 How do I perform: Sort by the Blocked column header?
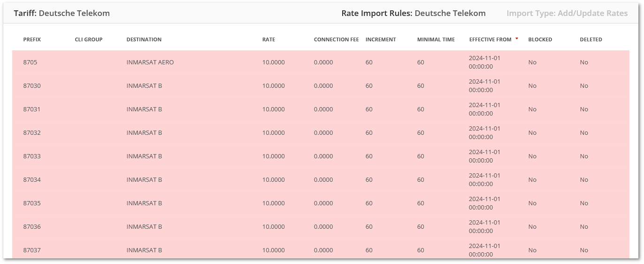(540, 39)
